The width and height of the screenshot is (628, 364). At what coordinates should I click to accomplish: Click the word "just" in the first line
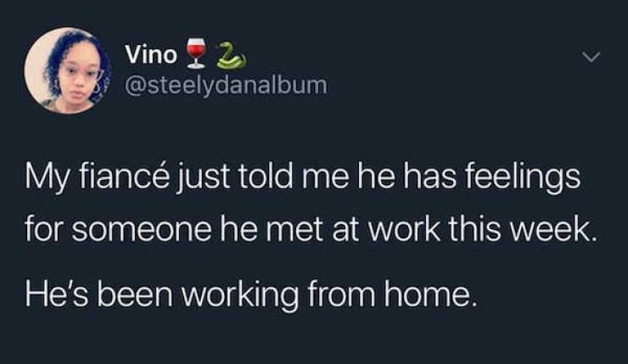tap(209, 181)
